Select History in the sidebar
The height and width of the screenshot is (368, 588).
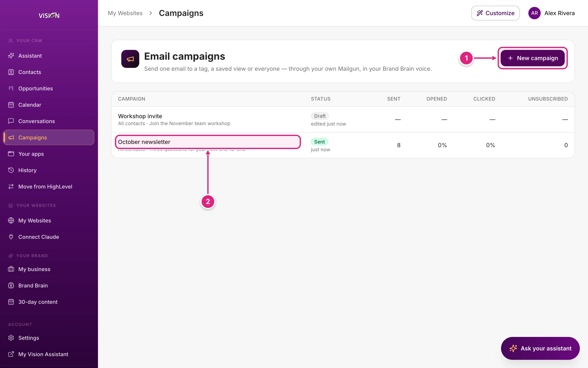49,170
